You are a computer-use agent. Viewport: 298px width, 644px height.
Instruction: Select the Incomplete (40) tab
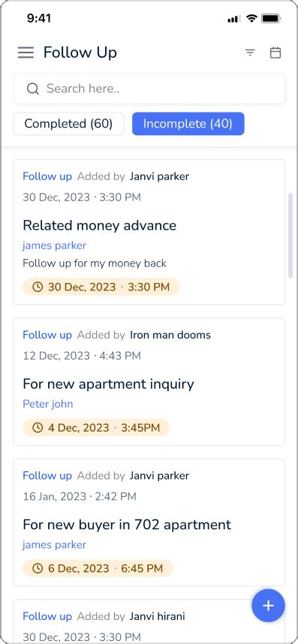188,124
